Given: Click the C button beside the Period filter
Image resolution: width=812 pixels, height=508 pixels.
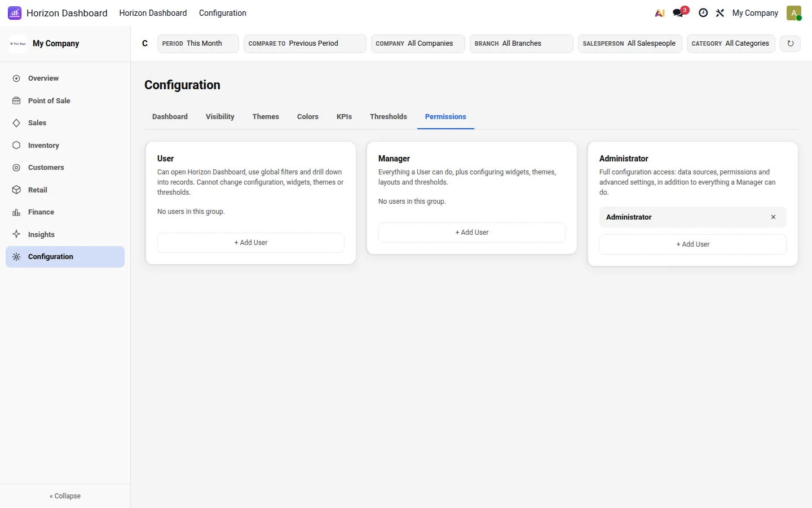Looking at the screenshot, I should [x=145, y=43].
